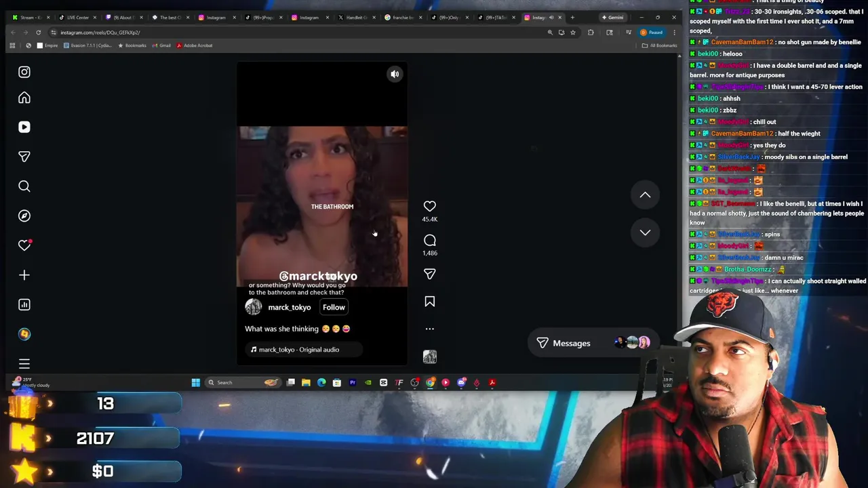Open Windows Start menu

[x=196, y=382]
